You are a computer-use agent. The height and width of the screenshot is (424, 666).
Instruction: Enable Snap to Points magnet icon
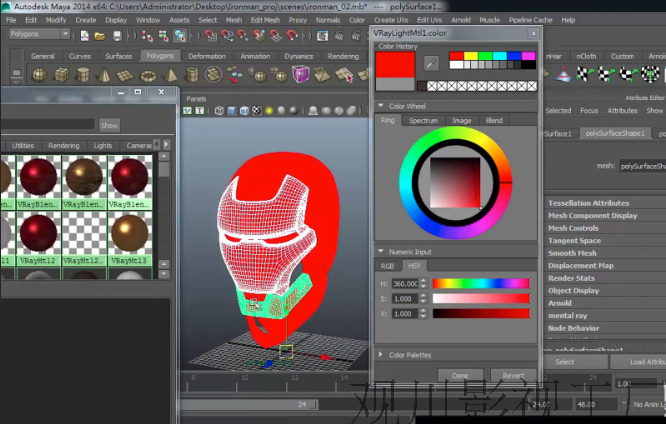(243, 36)
